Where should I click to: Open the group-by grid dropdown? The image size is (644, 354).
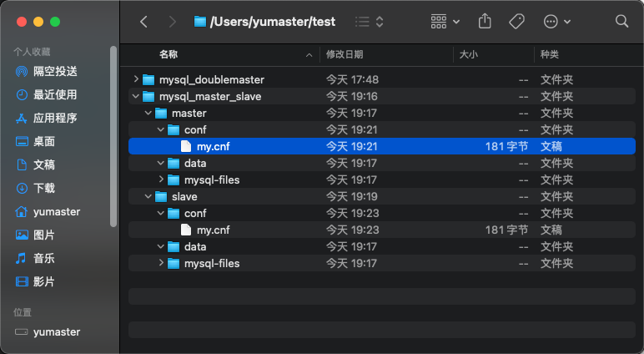click(445, 22)
